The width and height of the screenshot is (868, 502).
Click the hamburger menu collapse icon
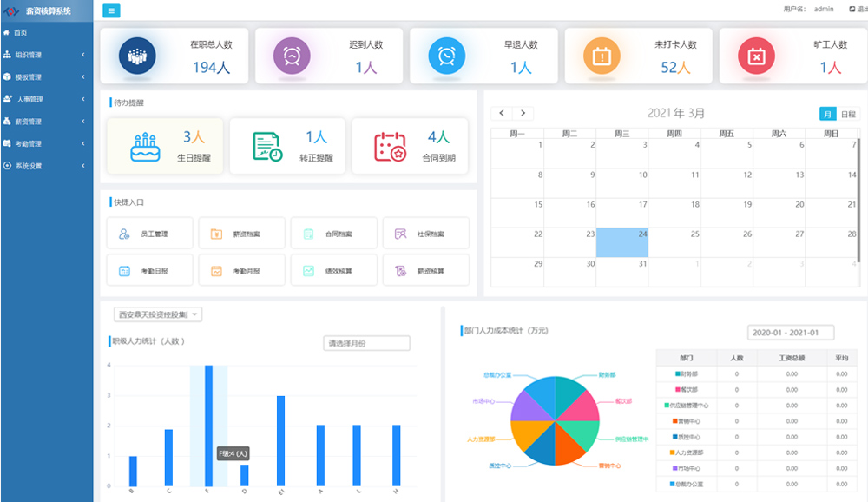(111, 10)
